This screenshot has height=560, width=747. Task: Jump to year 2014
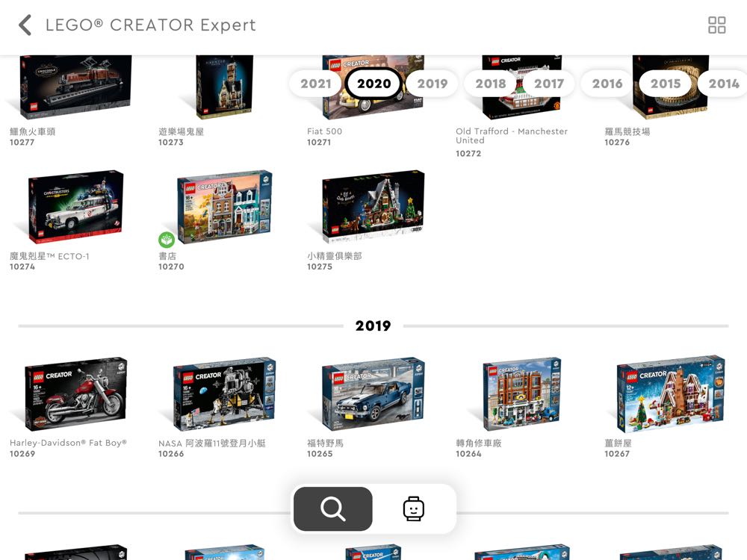723,84
